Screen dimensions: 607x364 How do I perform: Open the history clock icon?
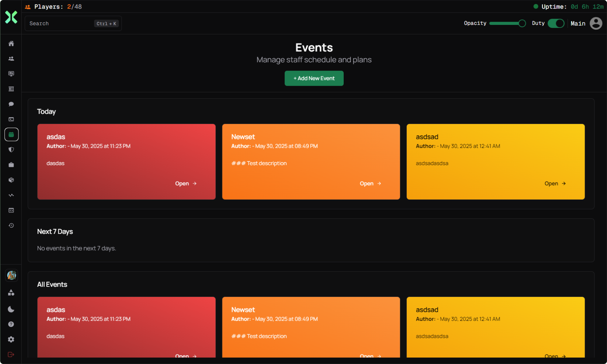pos(11,225)
